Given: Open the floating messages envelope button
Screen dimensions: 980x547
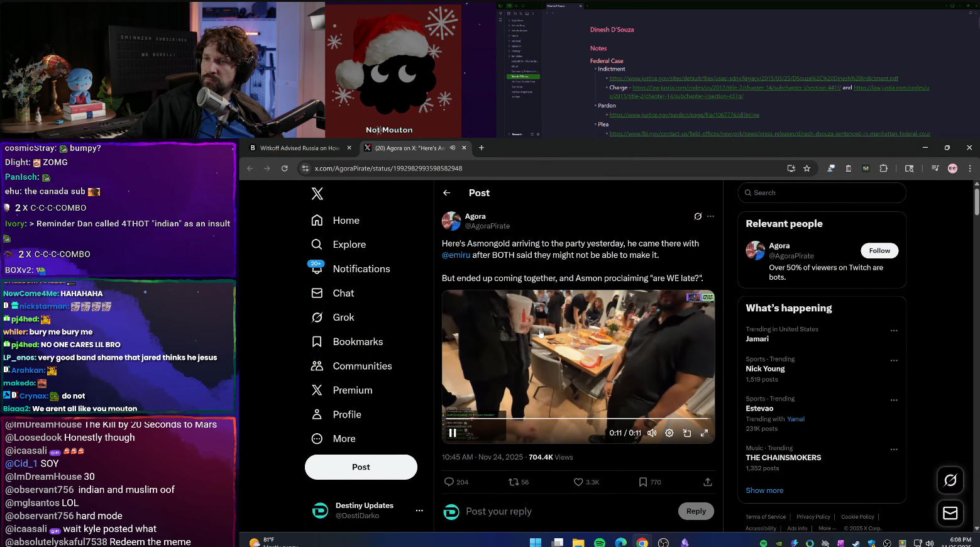Looking at the screenshot, I should (x=950, y=514).
